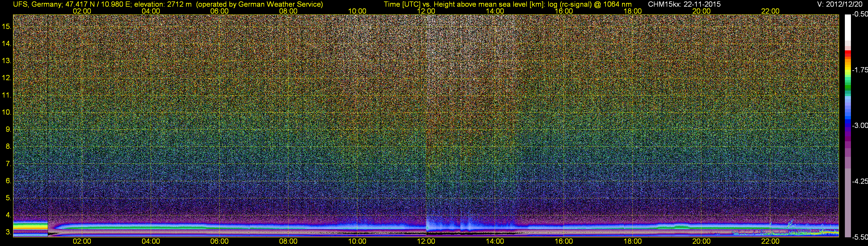Click the '14:00' label on bottom time axis
The width and height of the screenshot is (868, 246).
click(495, 241)
